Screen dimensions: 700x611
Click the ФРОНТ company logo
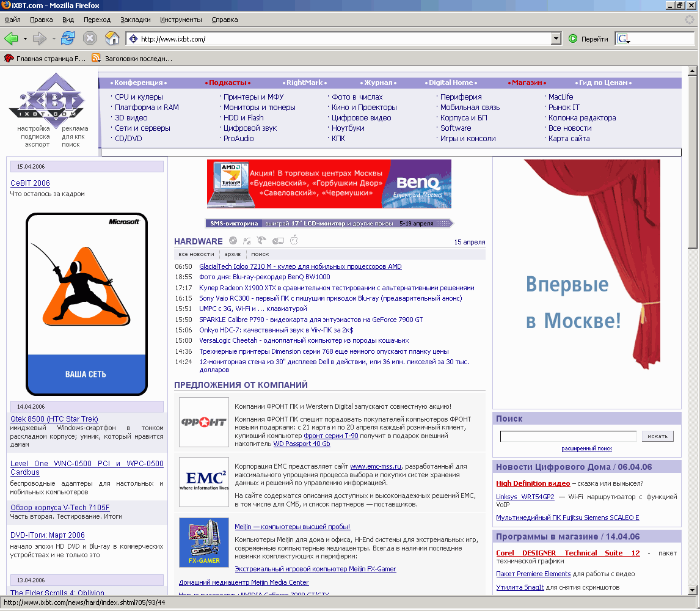[x=204, y=422]
